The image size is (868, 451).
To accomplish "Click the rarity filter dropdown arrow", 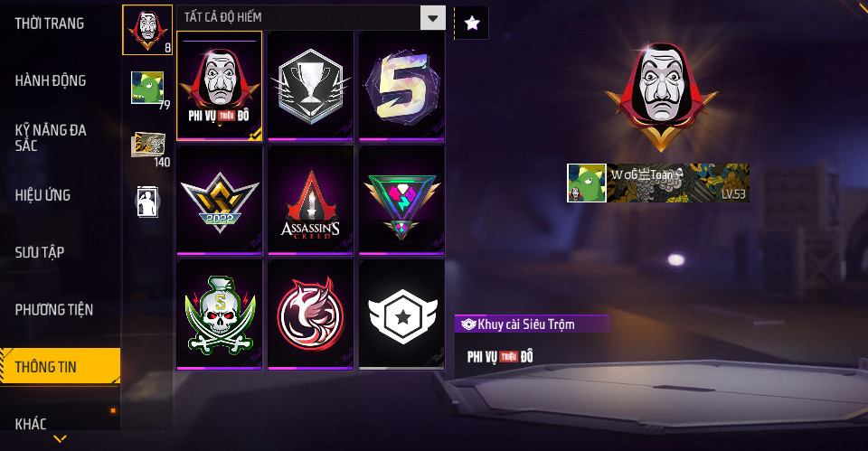I will tap(433, 18).
